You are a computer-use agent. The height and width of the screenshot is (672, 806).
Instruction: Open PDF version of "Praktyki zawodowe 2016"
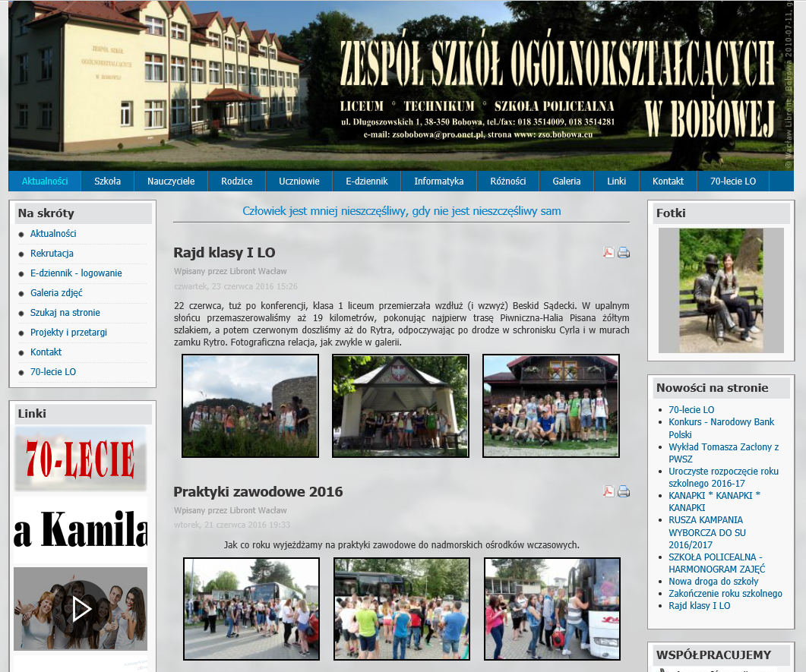point(608,491)
